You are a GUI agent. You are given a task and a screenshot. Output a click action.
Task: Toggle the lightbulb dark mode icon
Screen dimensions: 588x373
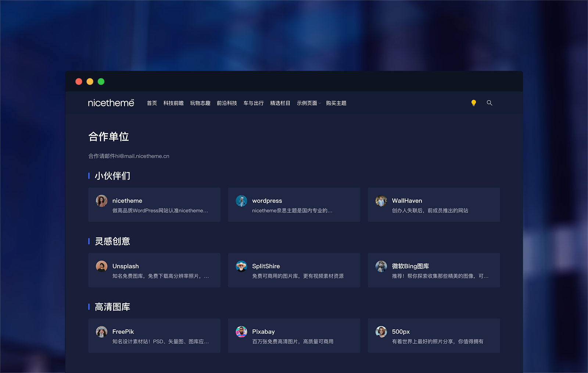[474, 103]
